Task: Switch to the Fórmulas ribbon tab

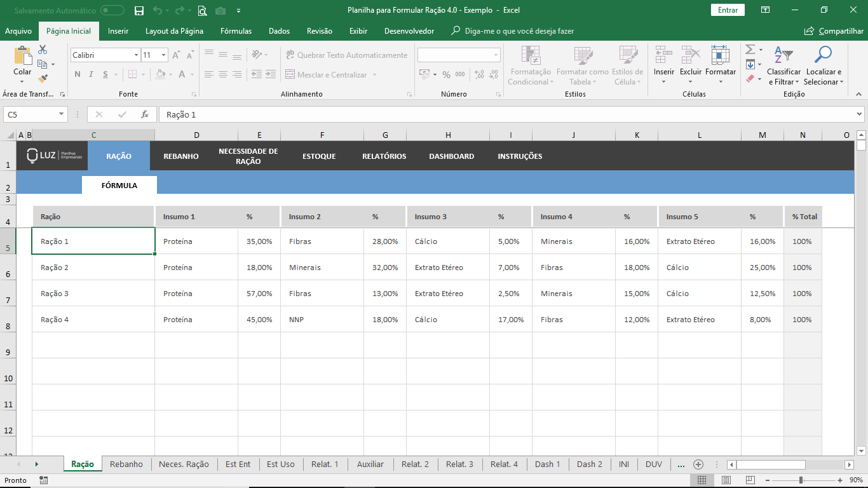Action: tap(236, 31)
